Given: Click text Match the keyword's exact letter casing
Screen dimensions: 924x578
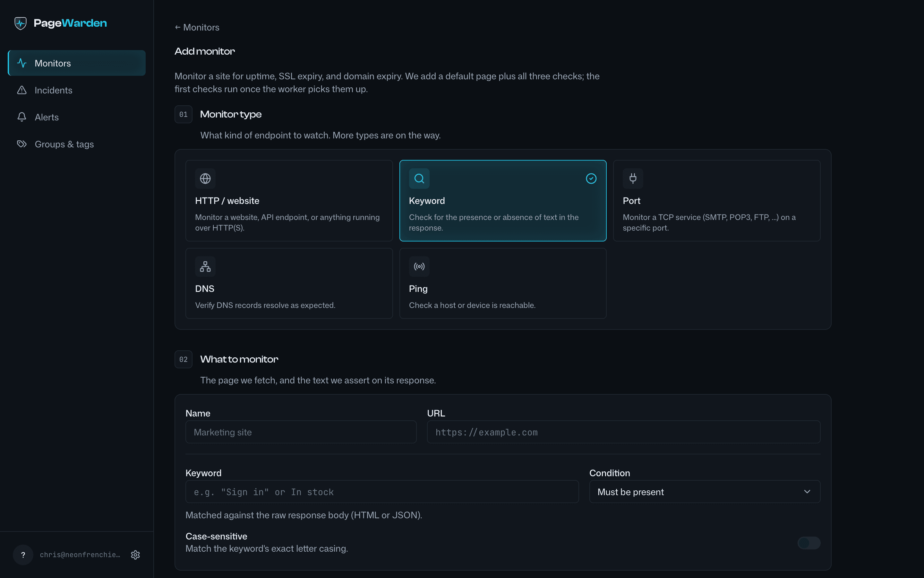Looking at the screenshot, I should click(267, 548).
